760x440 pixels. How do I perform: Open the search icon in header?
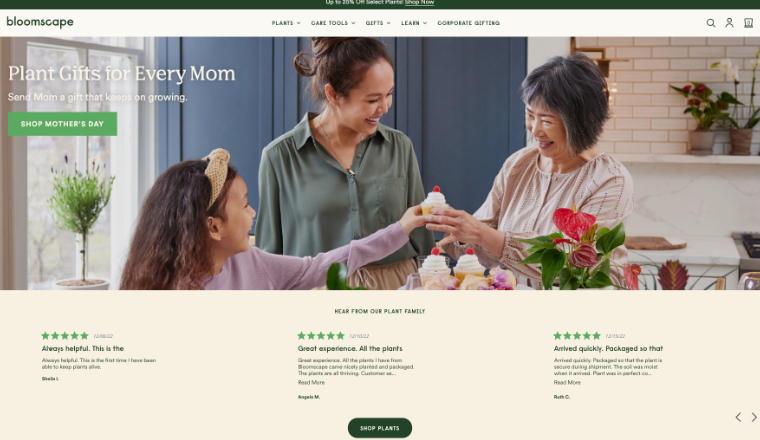coord(711,23)
